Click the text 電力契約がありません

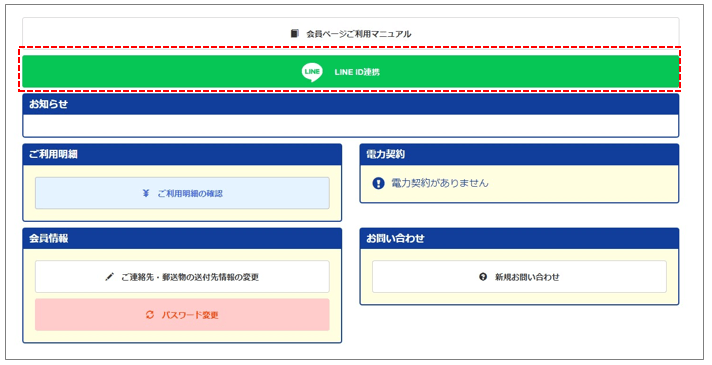point(440,183)
